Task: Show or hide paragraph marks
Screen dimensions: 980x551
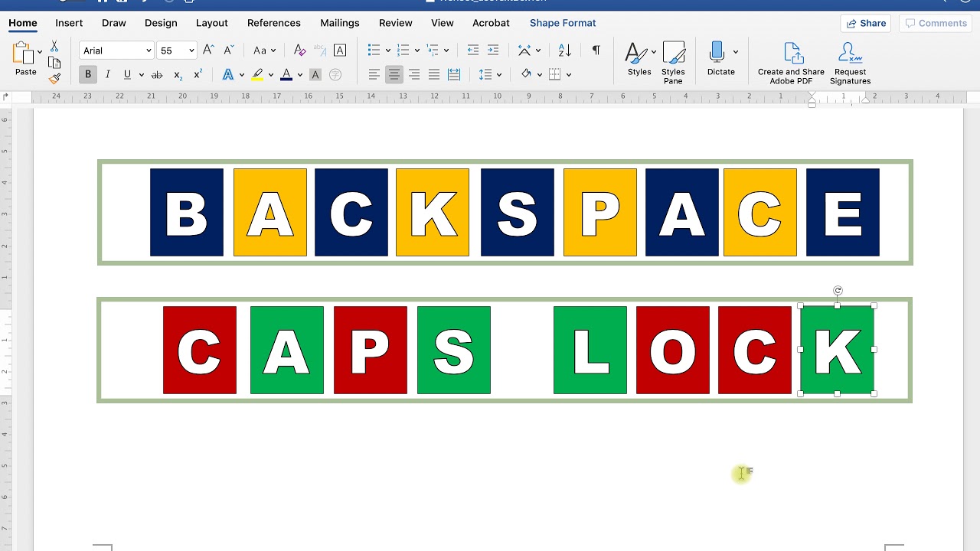Action: coord(596,51)
